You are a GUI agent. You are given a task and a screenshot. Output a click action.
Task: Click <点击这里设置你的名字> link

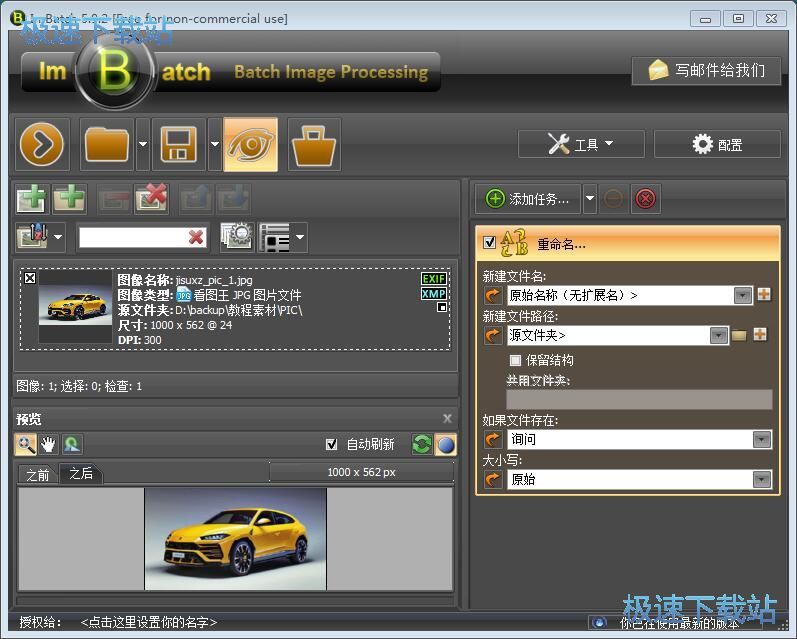tap(148, 622)
